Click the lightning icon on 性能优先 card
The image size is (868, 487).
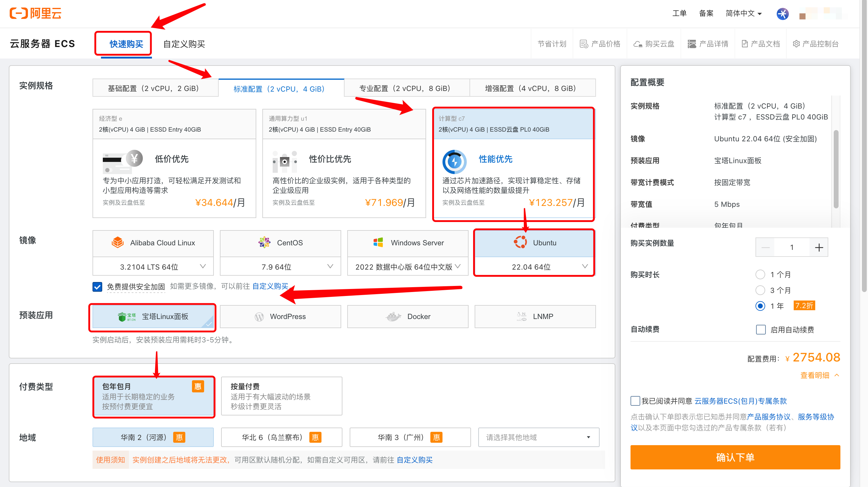pyautogui.click(x=455, y=162)
